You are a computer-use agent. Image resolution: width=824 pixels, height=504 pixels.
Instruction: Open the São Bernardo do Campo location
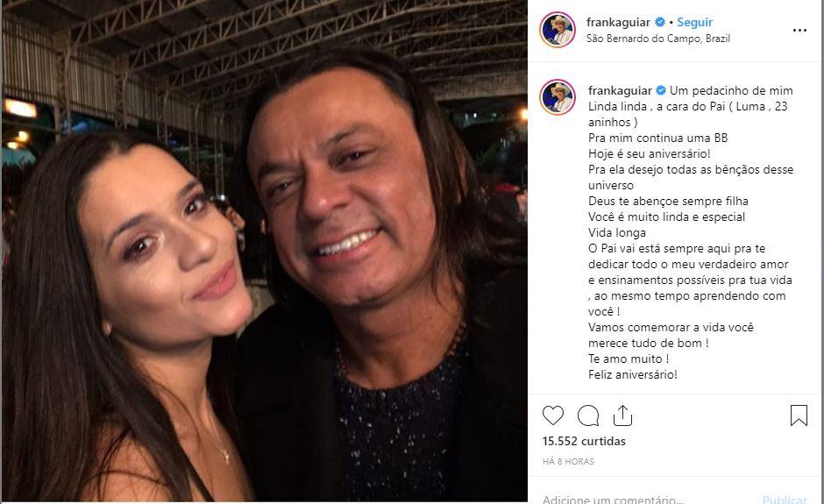[x=658, y=39]
